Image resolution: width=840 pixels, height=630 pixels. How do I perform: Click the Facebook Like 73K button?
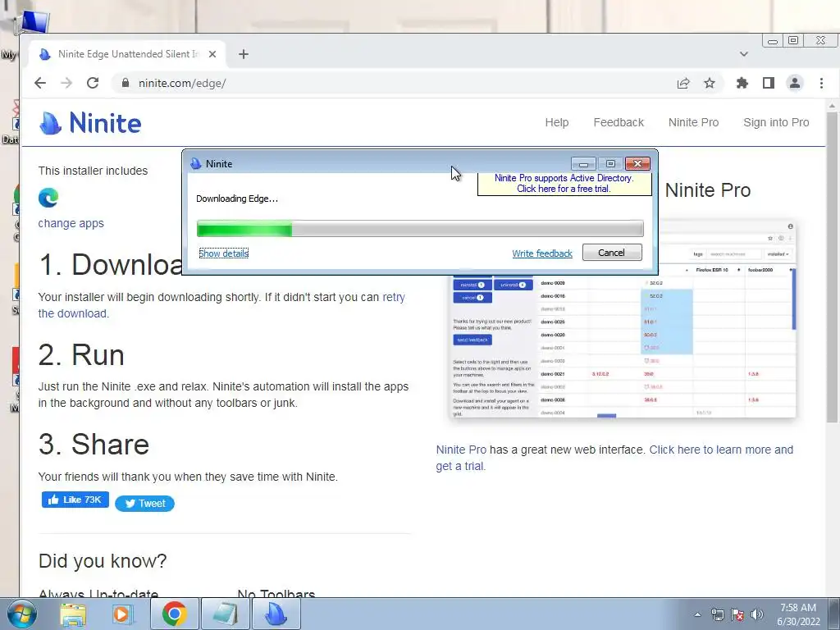(75, 500)
